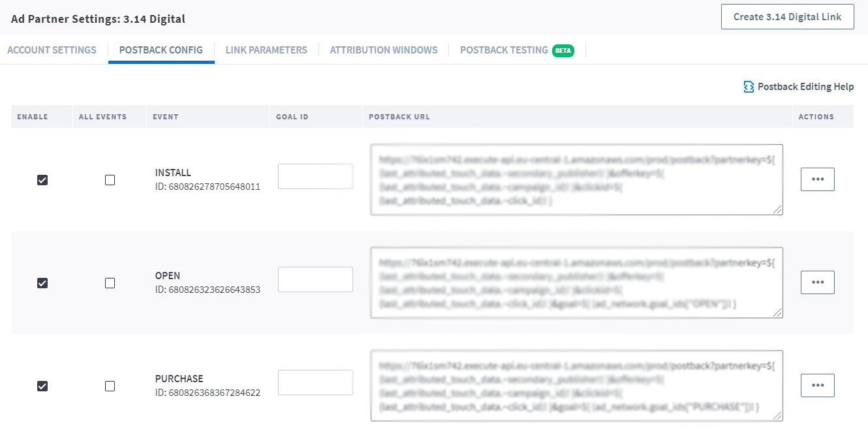
Task: Go to the Attribution Windows tab
Action: coord(384,50)
